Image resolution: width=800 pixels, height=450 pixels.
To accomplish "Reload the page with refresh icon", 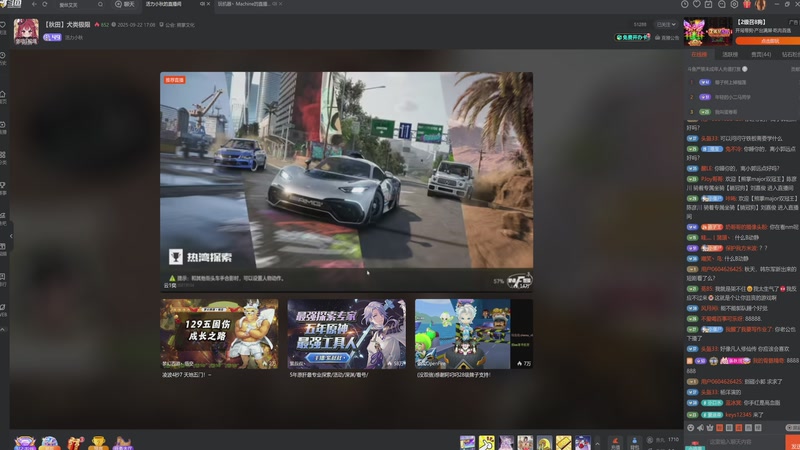I will click(45, 4).
